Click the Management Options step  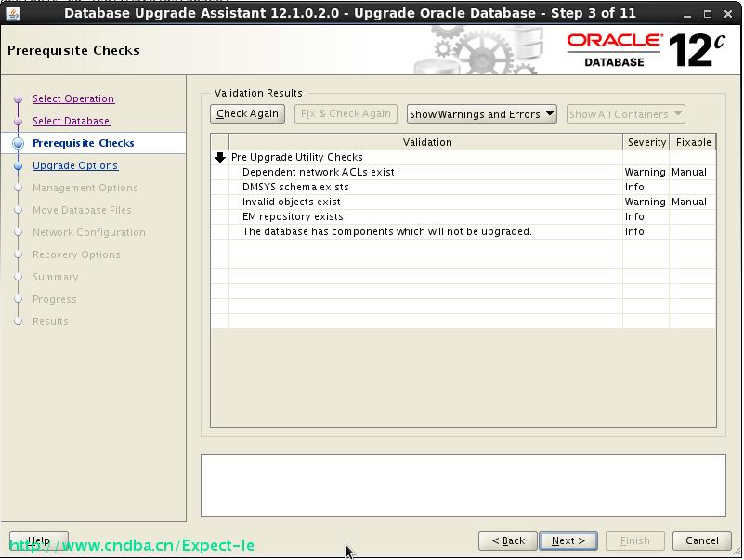pyautogui.click(x=85, y=188)
